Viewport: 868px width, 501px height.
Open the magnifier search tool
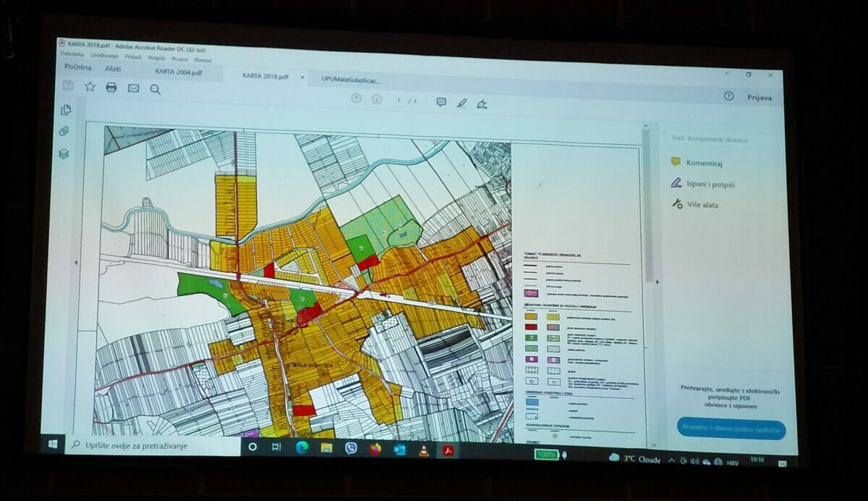(155, 89)
